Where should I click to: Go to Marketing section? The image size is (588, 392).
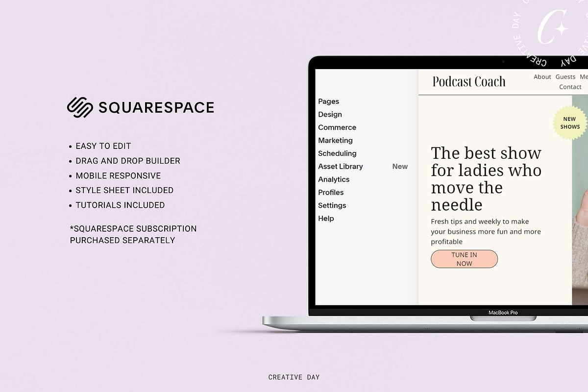click(x=335, y=140)
